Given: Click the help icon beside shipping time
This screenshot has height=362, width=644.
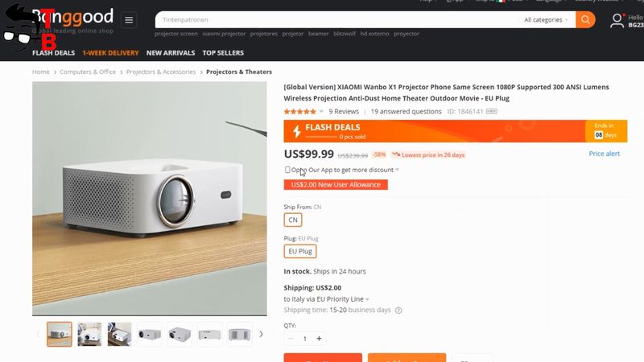Looking at the screenshot, I should pos(398,311).
